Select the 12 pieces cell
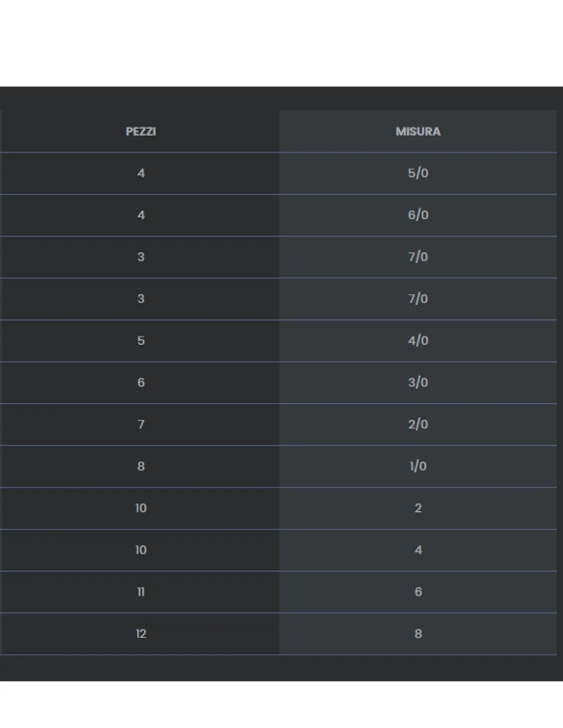Viewport: 563px width, 728px height. point(141,634)
